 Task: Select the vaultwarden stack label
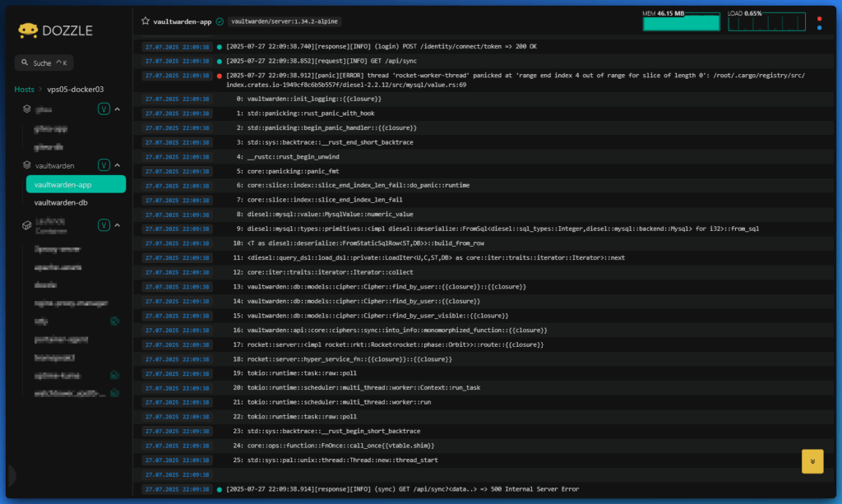tap(55, 166)
